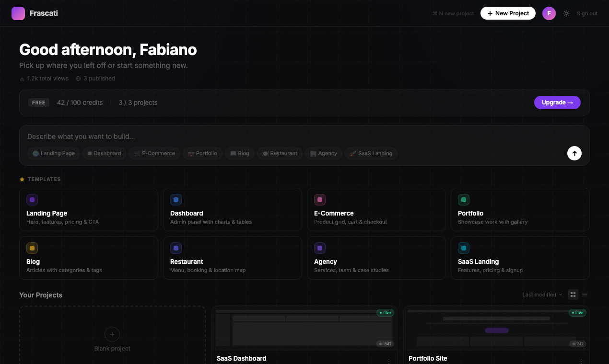Select 'Articles with categories & tags' text
This screenshot has height=364, width=609.
coord(64,270)
